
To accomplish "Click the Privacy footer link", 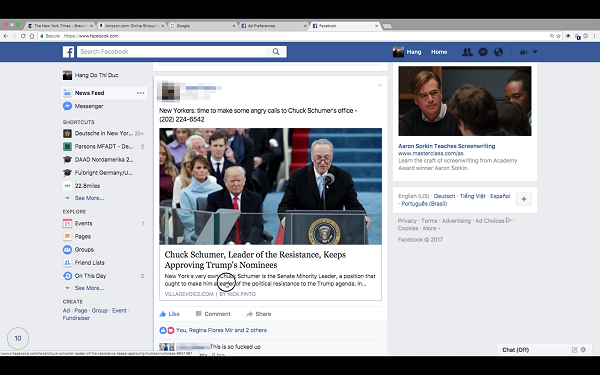I will coord(407,221).
